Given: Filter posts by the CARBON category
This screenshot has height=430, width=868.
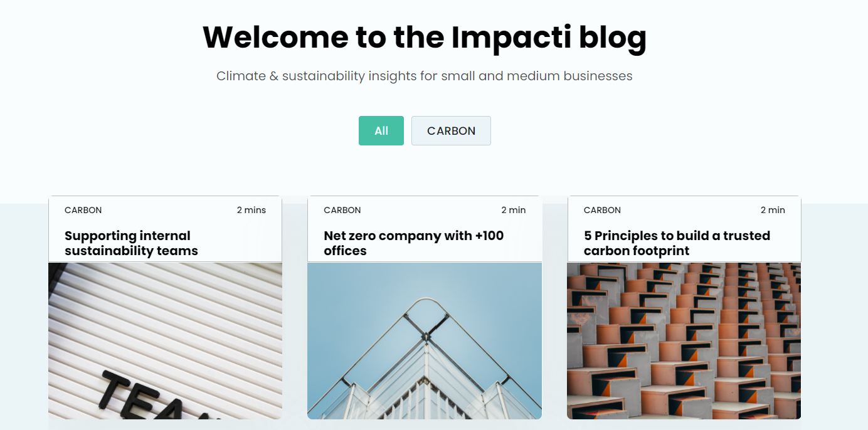Looking at the screenshot, I should [451, 130].
